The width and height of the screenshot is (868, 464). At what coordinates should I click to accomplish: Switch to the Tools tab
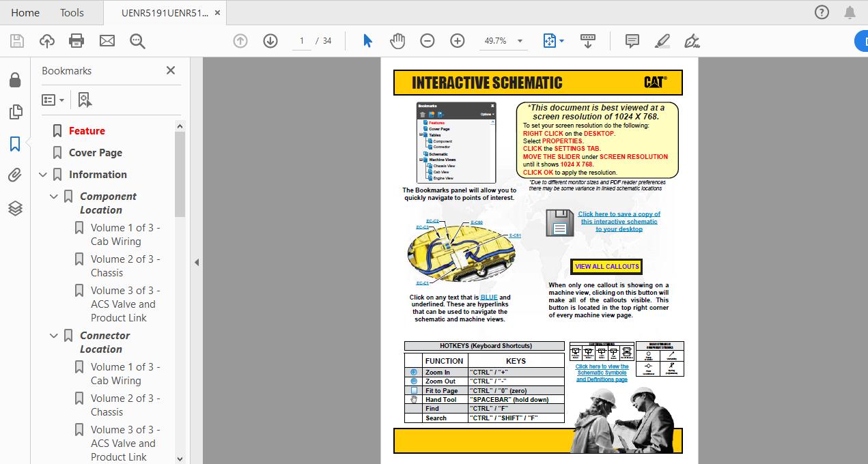pos(71,12)
